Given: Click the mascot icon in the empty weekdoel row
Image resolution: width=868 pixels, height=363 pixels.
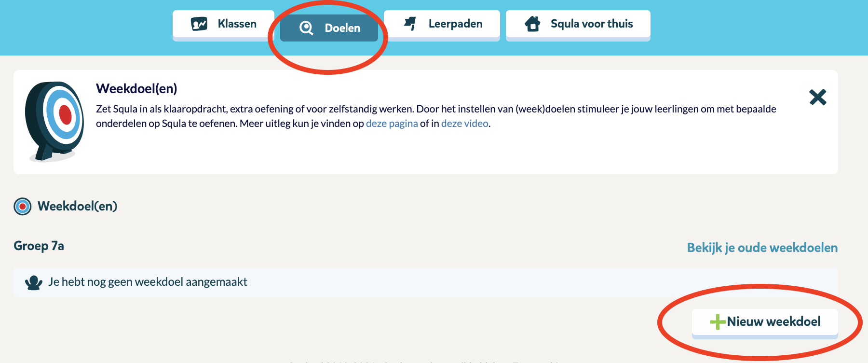Looking at the screenshot, I should (x=34, y=282).
